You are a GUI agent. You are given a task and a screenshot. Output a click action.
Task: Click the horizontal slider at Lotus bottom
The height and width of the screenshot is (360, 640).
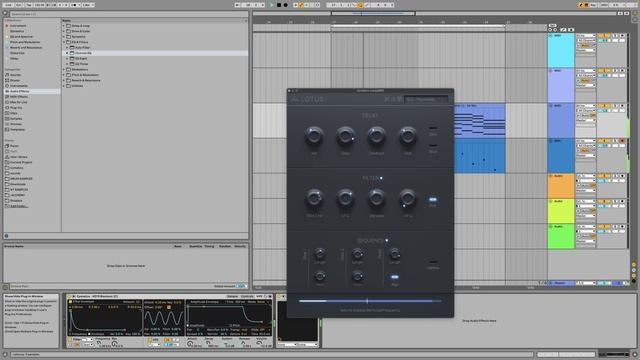click(370, 301)
